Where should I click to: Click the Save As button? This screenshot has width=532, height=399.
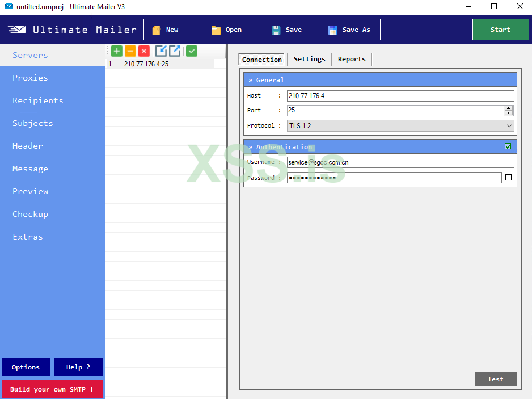point(352,30)
